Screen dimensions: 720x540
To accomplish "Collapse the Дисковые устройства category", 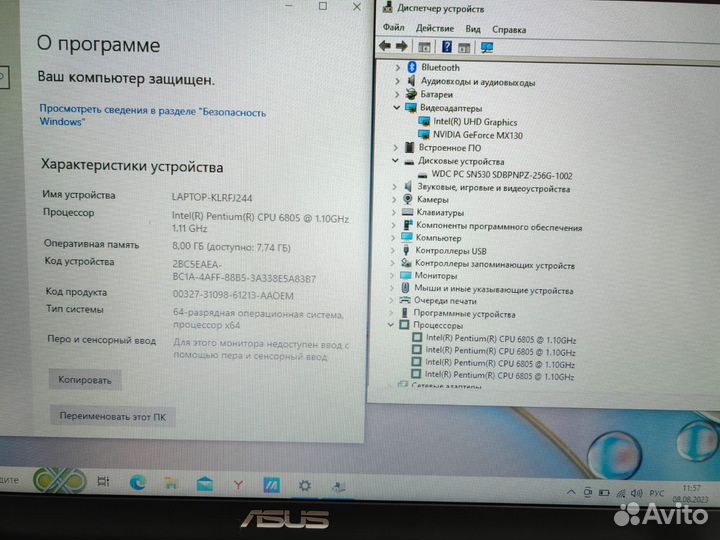I will pyautogui.click(x=395, y=161).
